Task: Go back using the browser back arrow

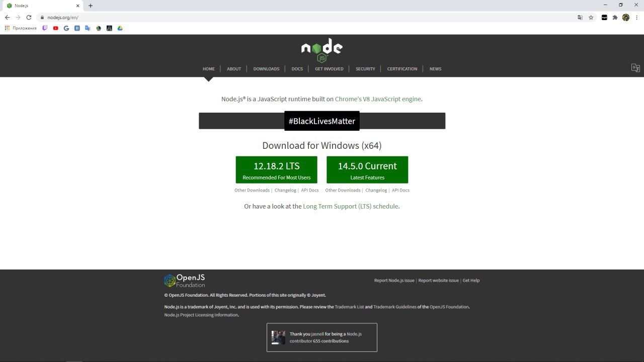Action: (7, 17)
